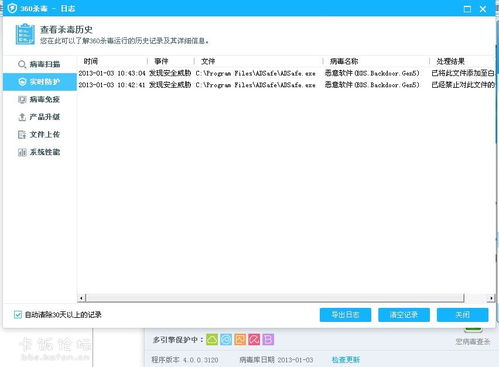Open the 文件上传 log section

point(40,135)
